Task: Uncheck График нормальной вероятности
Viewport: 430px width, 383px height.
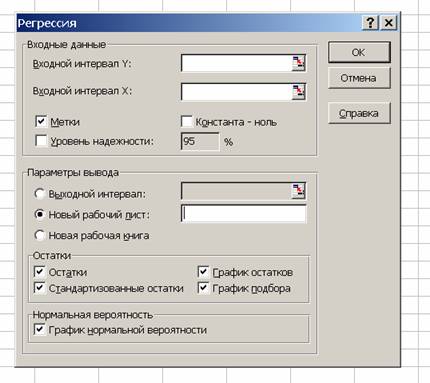Action: [39, 330]
